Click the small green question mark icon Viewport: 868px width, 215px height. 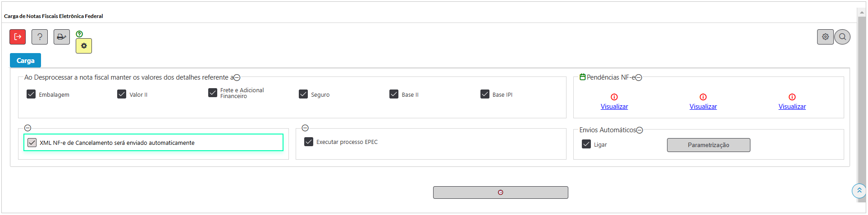pyautogui.click(x=79, y=34)
